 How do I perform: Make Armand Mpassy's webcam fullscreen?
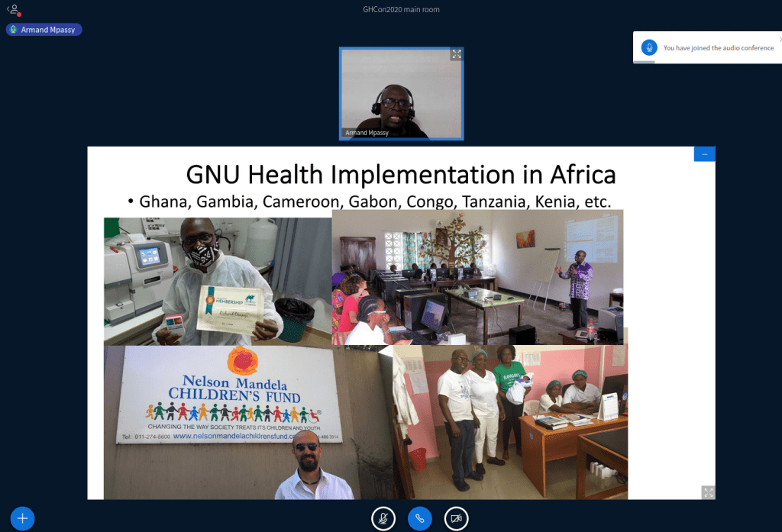[x=456, y=54]
